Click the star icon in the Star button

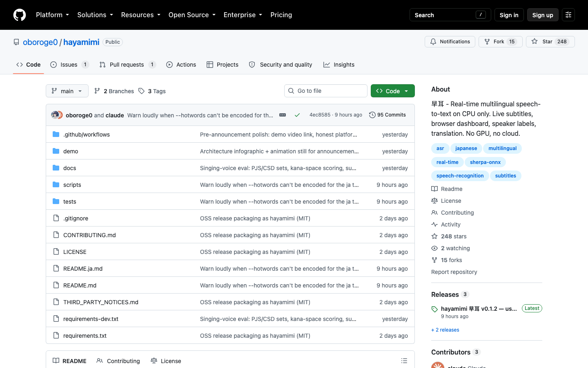click(535, 41)
